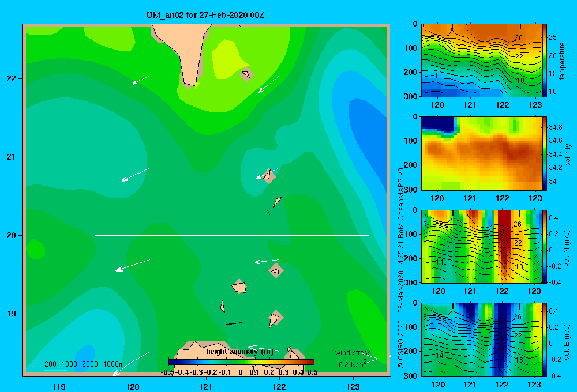Click the -0.5 tick on height anomaly color bar
The image size is (577, 392).
[x=167, y=372]
